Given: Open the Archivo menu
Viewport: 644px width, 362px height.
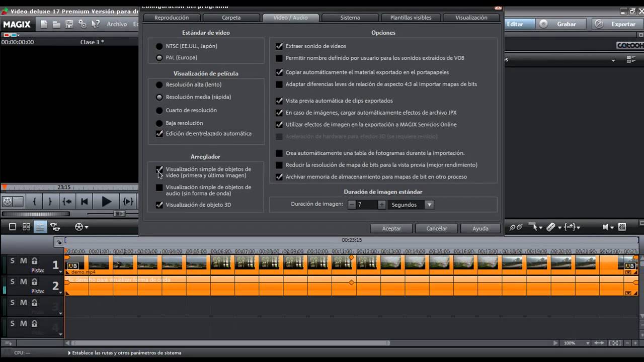Looking at the screenshot, I should pyautogui.click(x=117, y=24).
